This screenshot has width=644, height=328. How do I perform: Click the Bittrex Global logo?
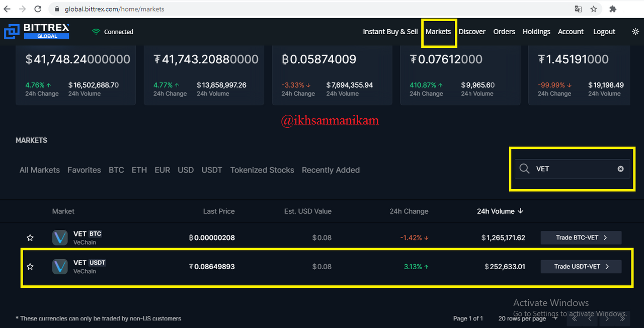(37, 31)
